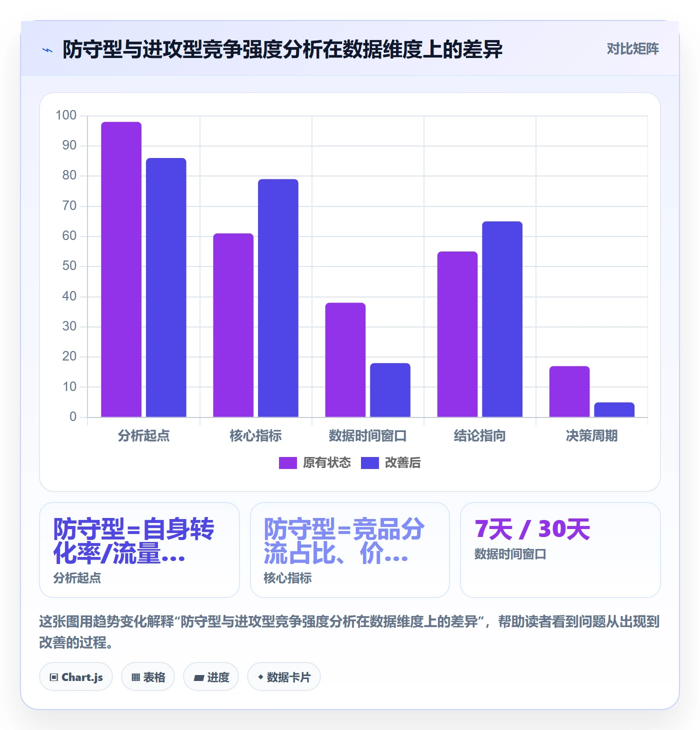Open the 7天 / 30天 data card
This screenshot has height=730, width=700.
(x=560, y=550)
